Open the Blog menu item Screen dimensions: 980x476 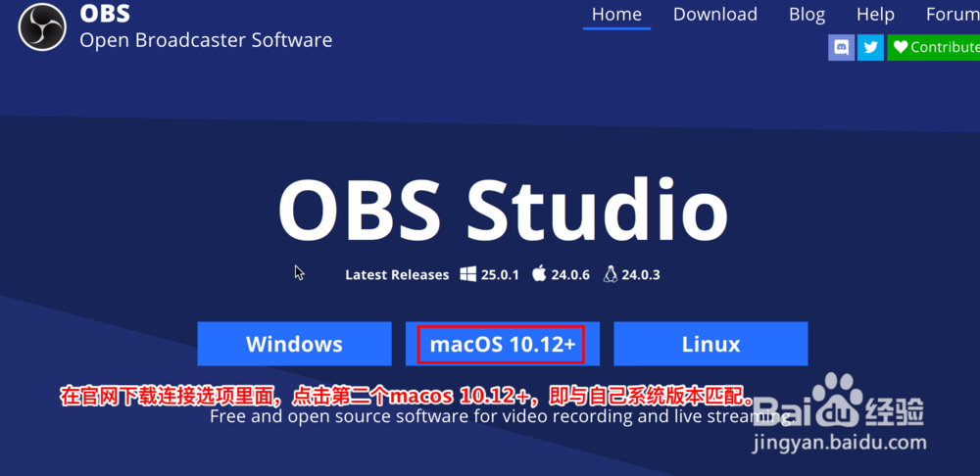(807, 15)
